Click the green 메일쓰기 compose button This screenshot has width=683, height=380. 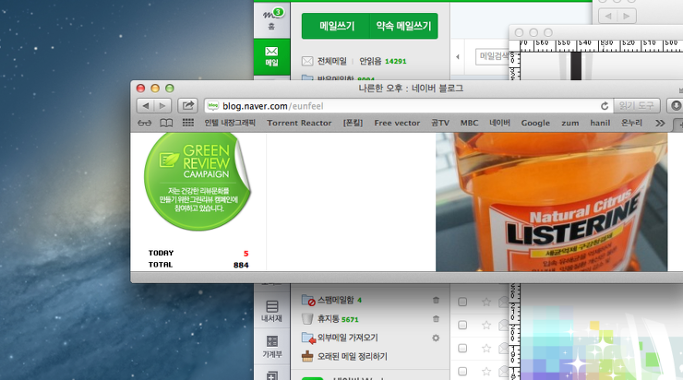point(336,26)
